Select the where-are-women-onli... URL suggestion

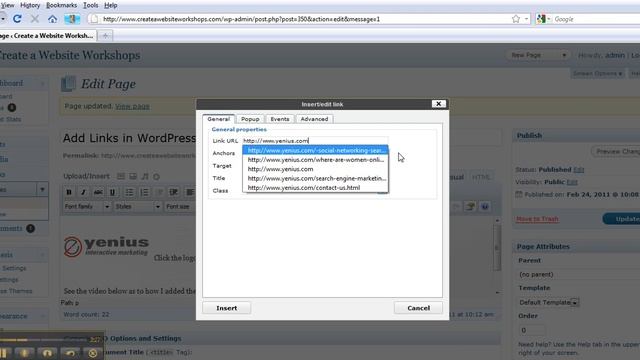coord(315,160)
